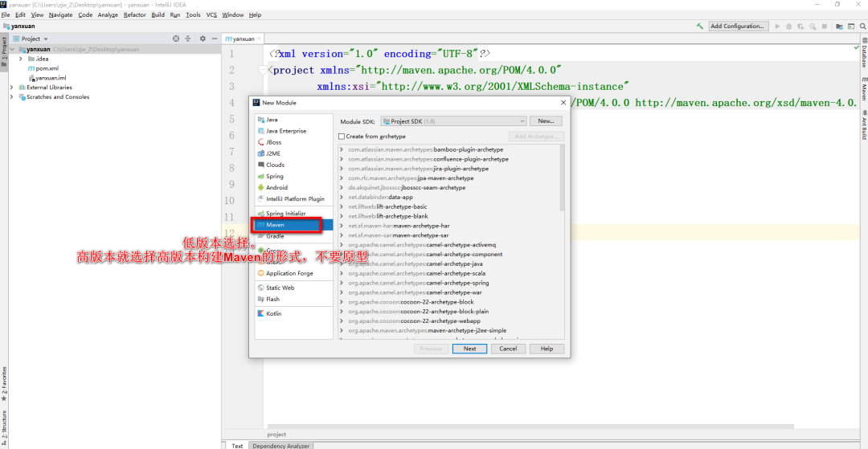Screen dimensions: 868x449
Task: Click the Add Configuration... button
Action: [738, 26]
